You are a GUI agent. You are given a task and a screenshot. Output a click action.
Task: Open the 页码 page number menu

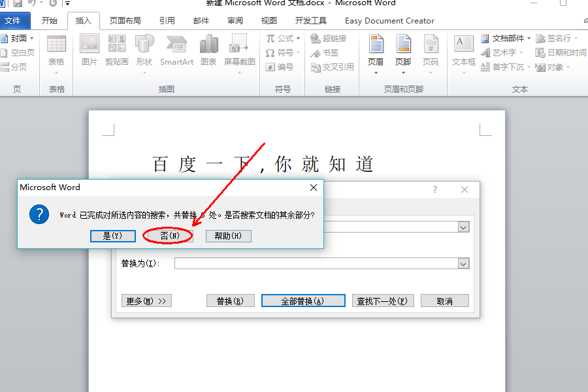(431, 54)
